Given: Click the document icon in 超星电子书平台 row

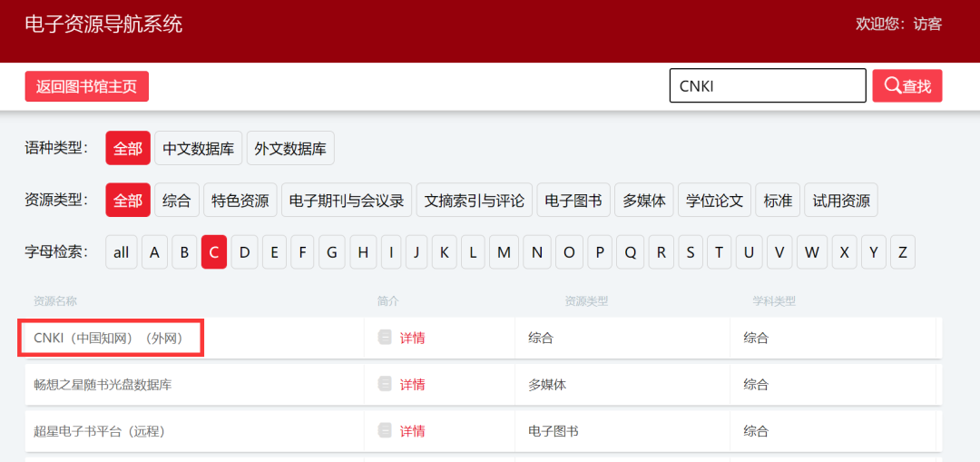Looking at the screenshot, I should [385, 431].
